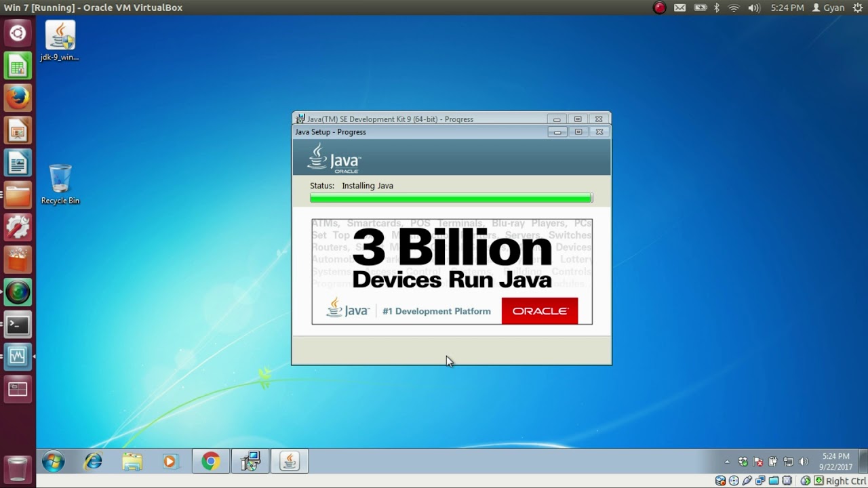Open Internet Explorer from the taskbar
868x488 pixels.
(92, 462)
